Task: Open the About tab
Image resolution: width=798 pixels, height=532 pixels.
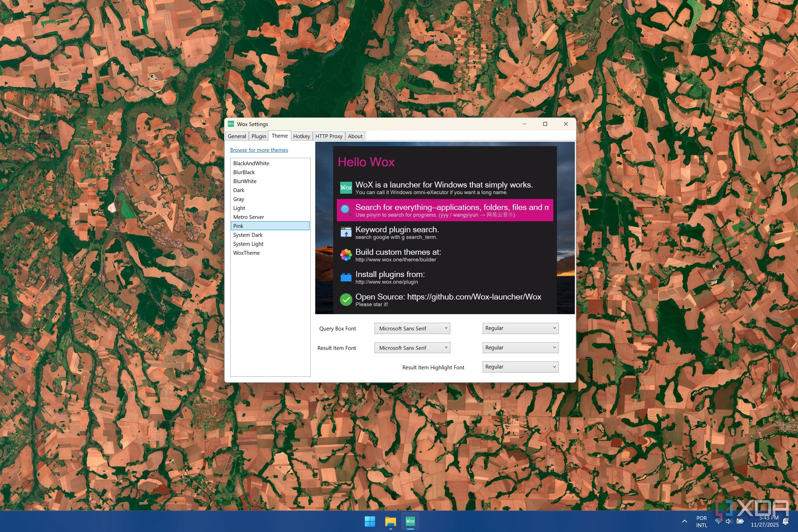Action: (355, 136)
